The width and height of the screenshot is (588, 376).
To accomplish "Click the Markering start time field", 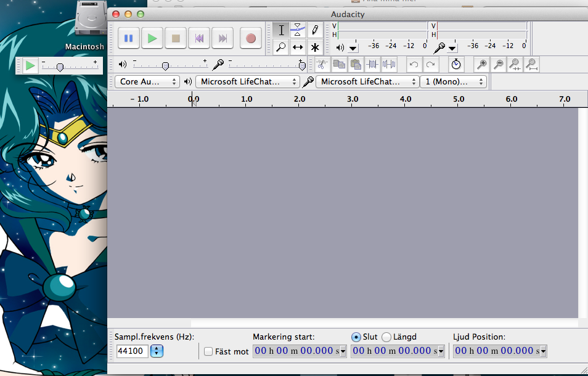I will click(296, 351).
